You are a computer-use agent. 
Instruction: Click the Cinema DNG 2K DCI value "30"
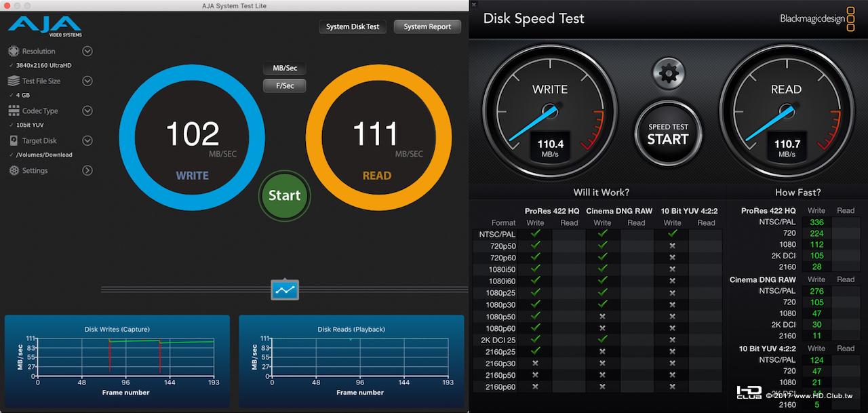816,325
